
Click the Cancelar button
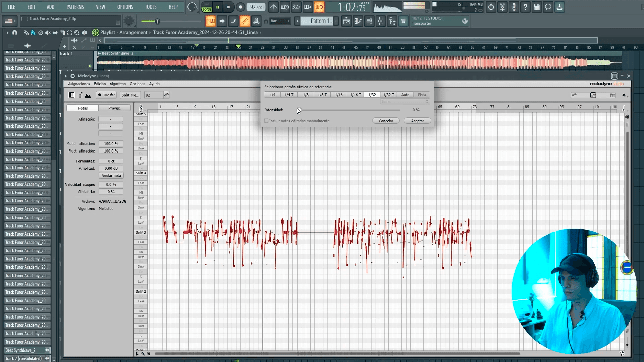(x=386, y=121)
